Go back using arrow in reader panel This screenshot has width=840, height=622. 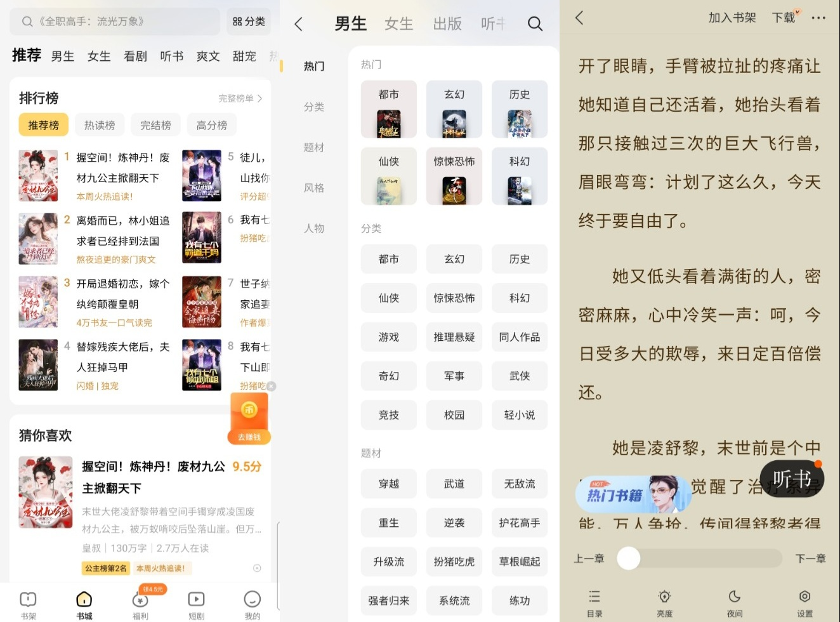click(x=579, y=18)
